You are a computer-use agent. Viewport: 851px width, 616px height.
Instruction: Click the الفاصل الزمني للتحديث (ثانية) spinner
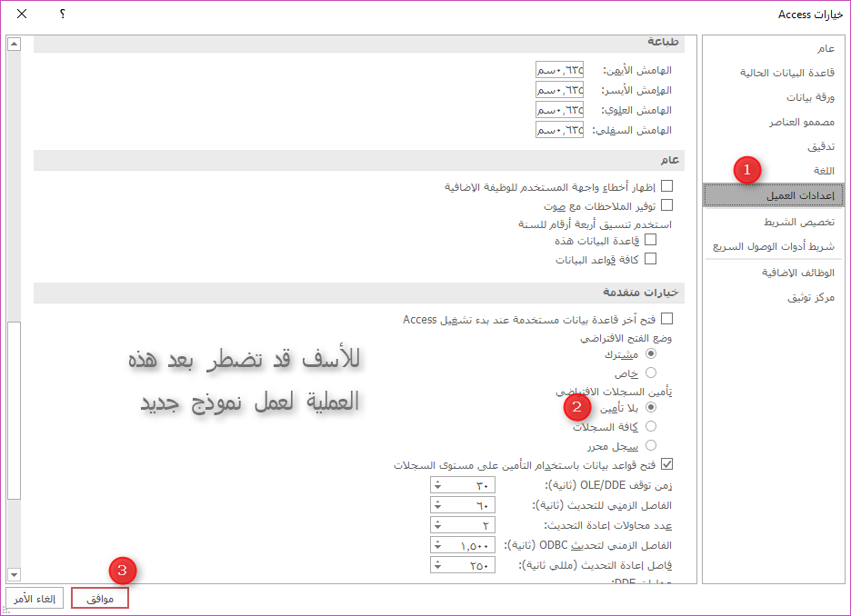click(463, 505)
